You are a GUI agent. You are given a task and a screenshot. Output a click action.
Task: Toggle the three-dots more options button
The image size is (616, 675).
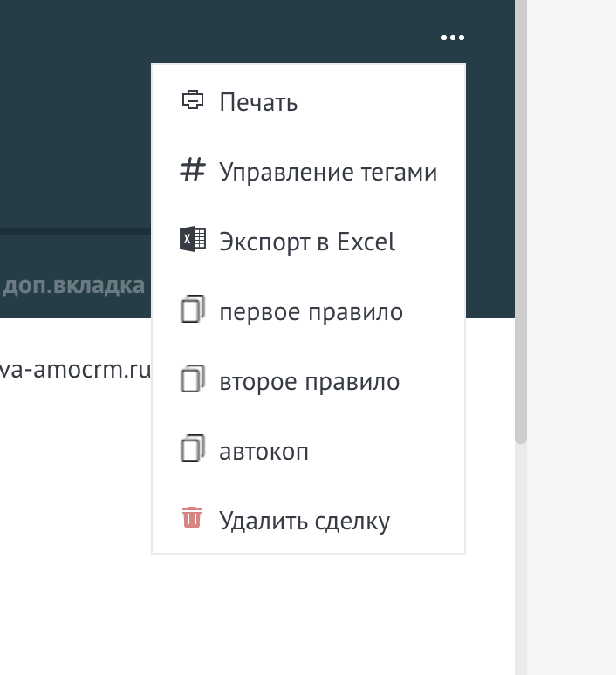click(452, 37)
